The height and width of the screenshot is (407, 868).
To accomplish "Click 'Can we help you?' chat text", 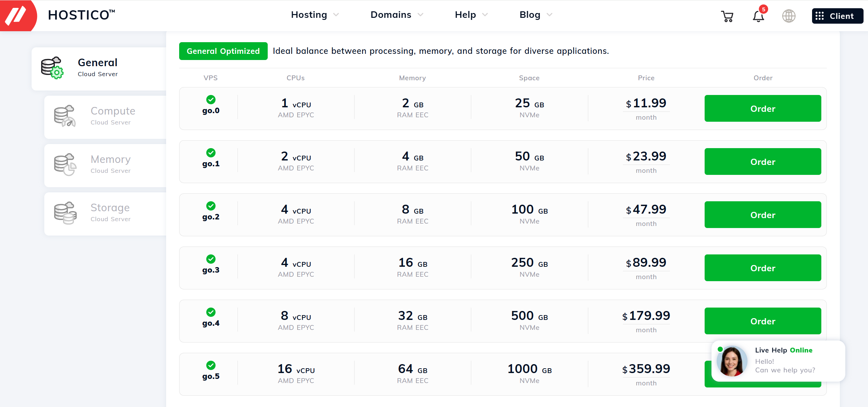I will click(x=785, y=370).
